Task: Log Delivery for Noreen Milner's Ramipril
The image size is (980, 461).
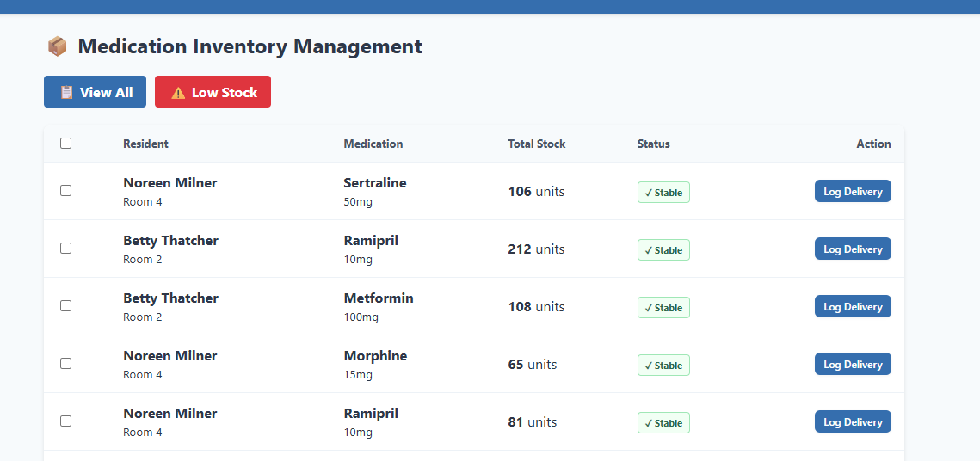Action: tap(853, 421)
